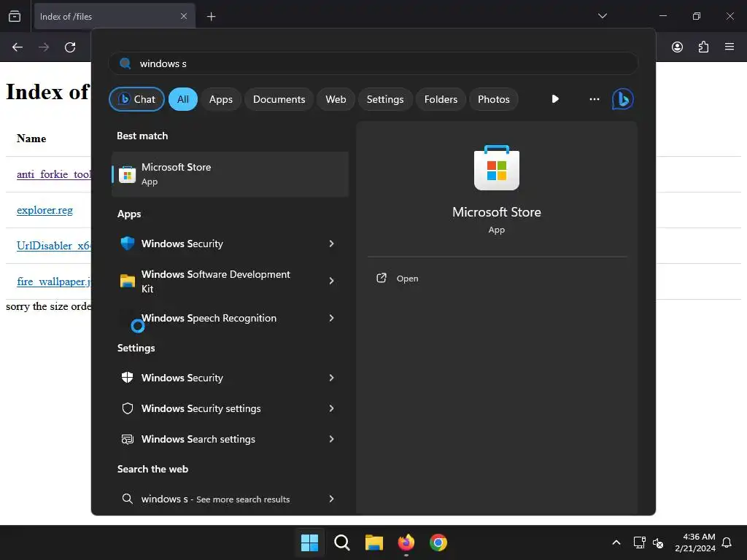Click the Windows Search settings icon
The image size is (747, 560).
[127, 439]
